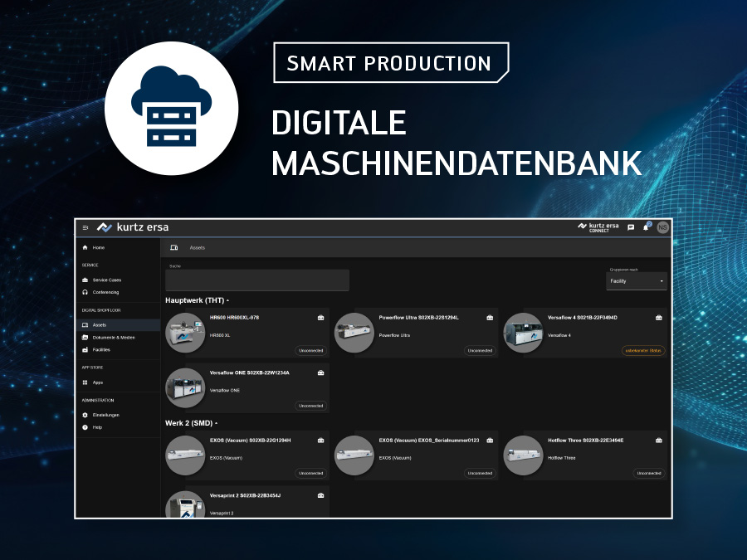Collapse the Hauptwerk (THT) group
This screenshot has width=747, height=560.
227,300
